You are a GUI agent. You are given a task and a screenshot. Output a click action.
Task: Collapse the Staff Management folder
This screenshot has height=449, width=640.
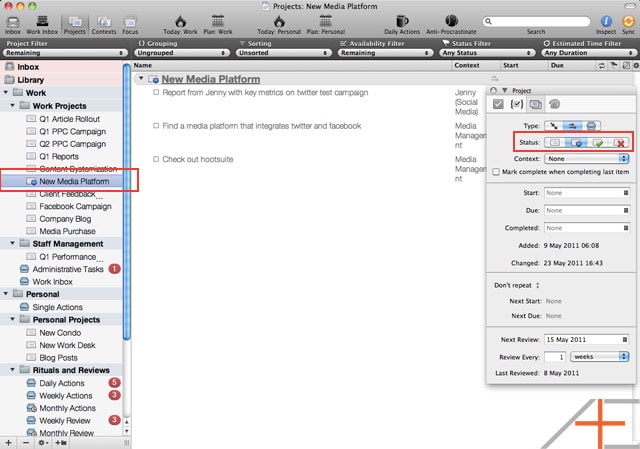coord(13,243)
